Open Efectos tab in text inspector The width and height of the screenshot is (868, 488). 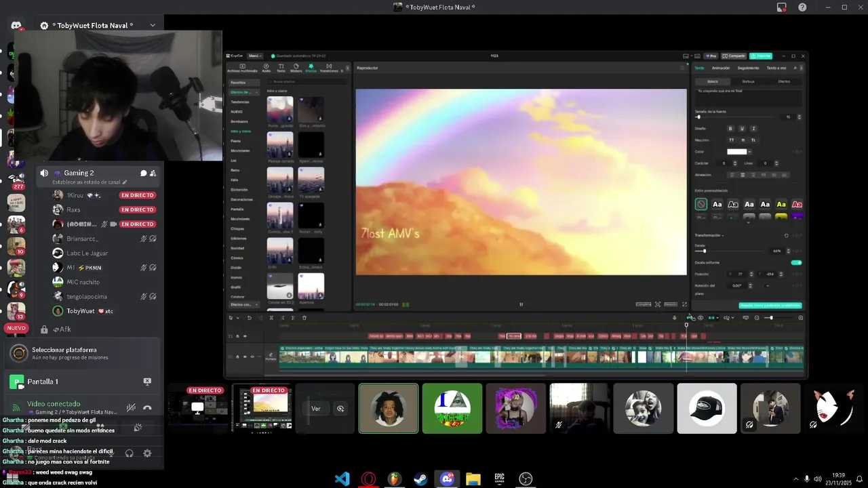coord(784,81)
